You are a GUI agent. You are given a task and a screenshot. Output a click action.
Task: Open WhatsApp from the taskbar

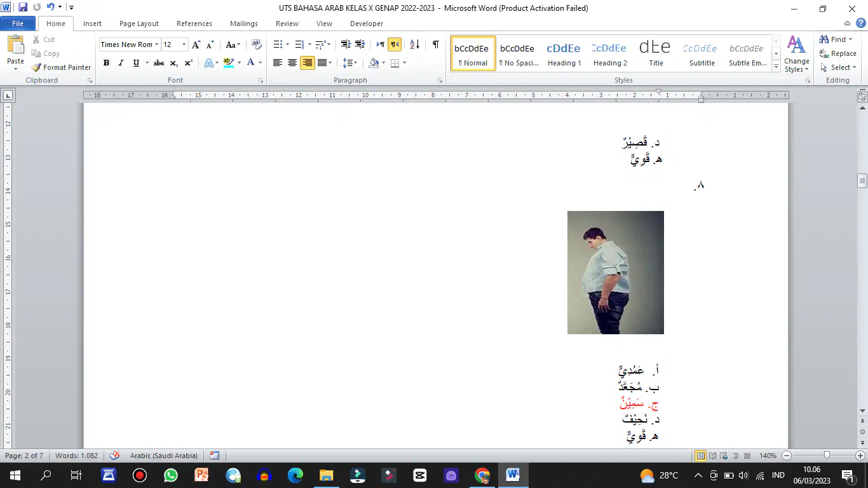click(171, 475)
